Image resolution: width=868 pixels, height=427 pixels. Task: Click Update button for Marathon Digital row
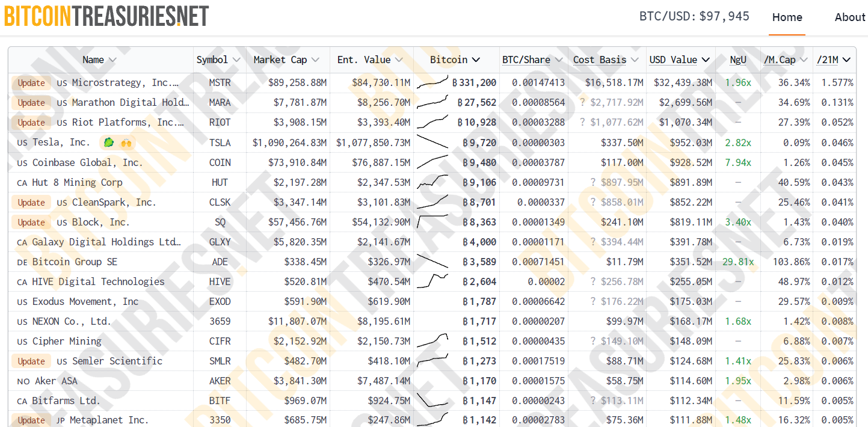31,103
